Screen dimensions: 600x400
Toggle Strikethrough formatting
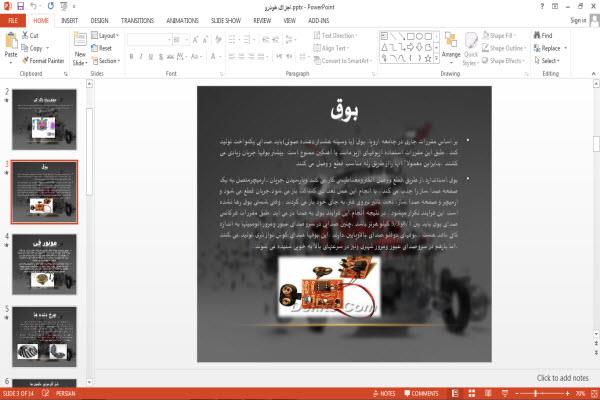click(x=170, y=57)
